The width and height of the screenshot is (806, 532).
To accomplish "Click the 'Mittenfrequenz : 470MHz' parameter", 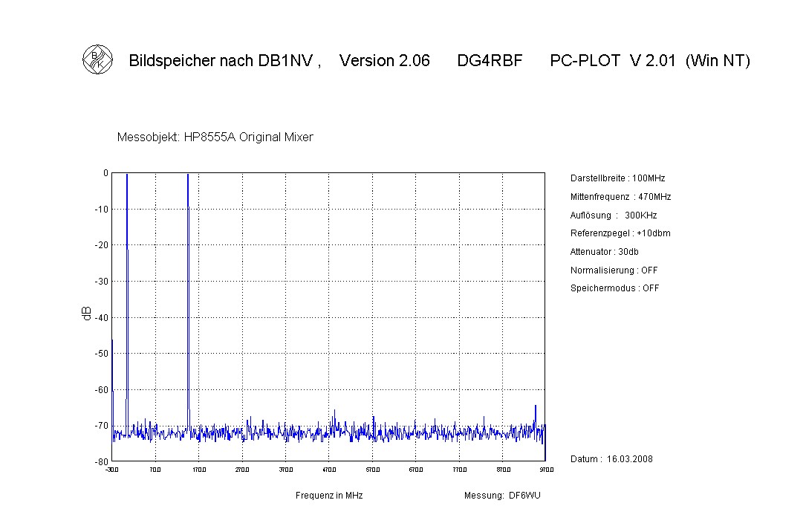I will coord(620,197).
